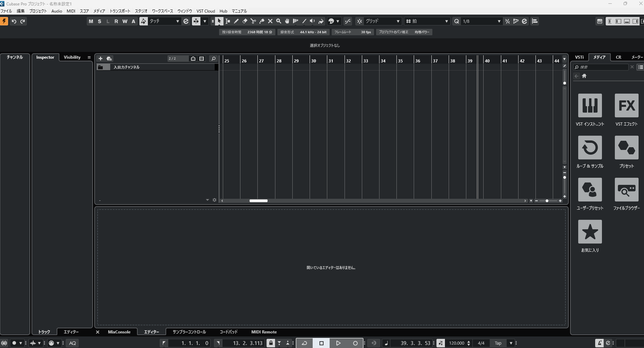Select the Draw pencil tool

click(236, 21)
